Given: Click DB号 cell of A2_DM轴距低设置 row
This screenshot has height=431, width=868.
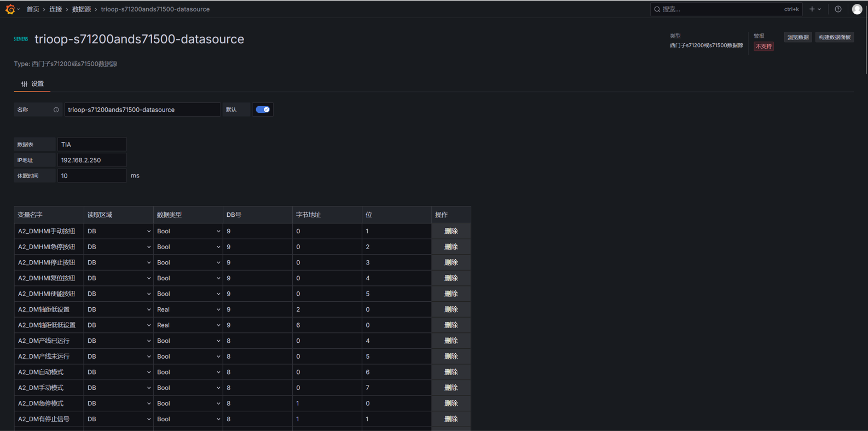Looking at the screenshot, I should [258, 309].
